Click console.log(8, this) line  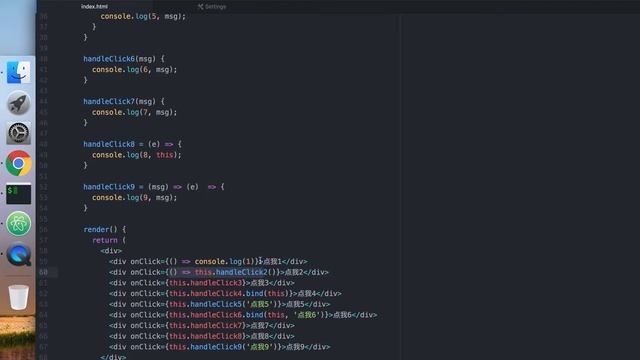click(x=137, y=155)
